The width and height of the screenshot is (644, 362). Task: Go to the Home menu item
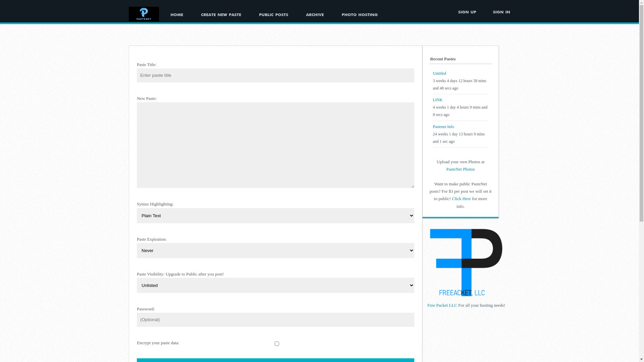177,14
